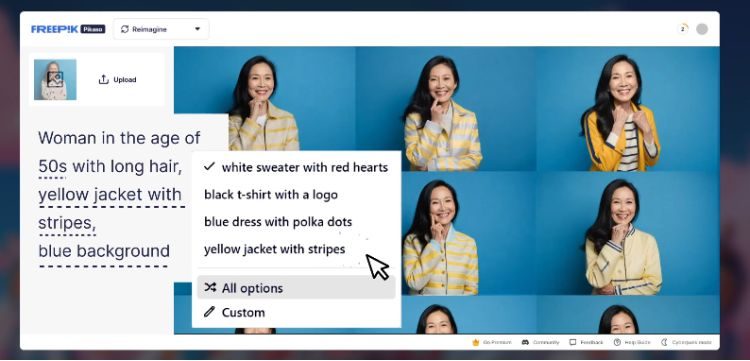Click the Discord community icon
The image size is (750, 361).
tap(525, 342)
